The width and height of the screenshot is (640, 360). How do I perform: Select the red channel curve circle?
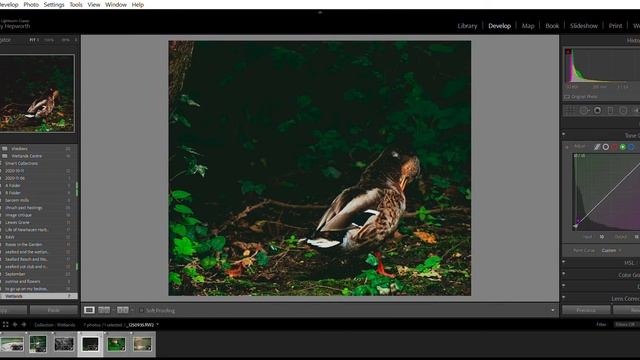click(x=614, y=147)
